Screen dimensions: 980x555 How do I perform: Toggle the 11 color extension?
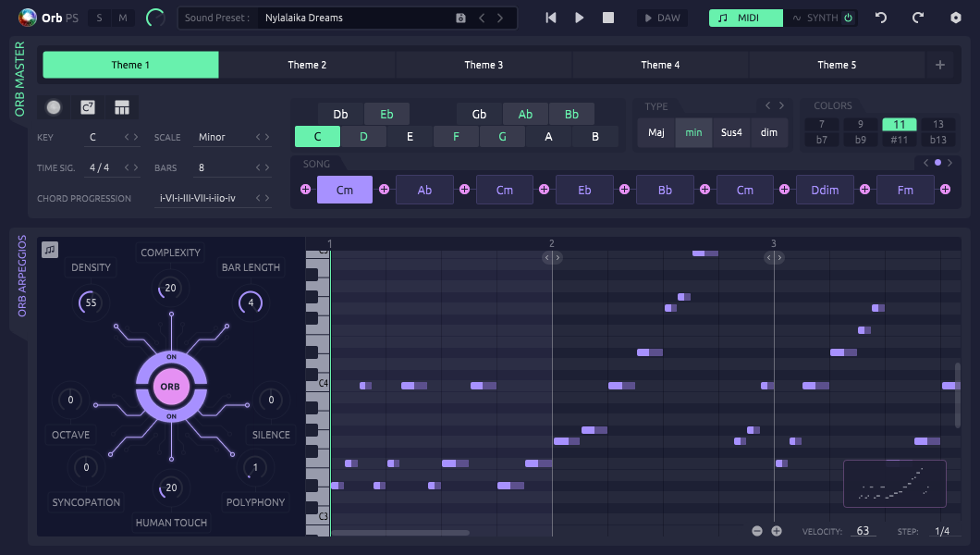tap(900, 124)
